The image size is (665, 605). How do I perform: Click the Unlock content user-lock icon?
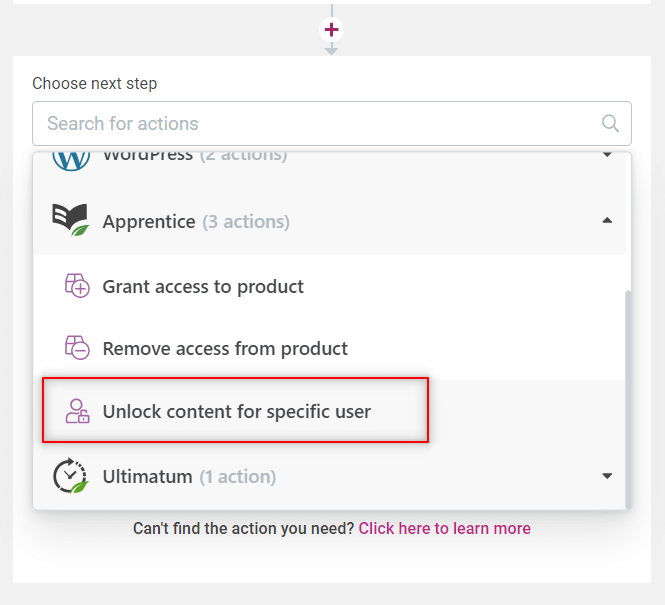pos(77,411)
